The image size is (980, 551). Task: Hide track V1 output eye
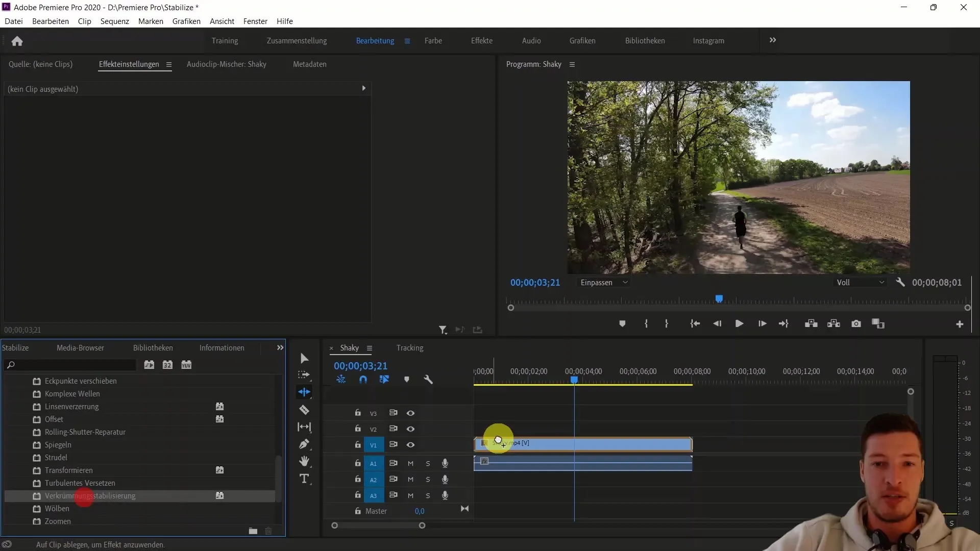coord(410,445)
